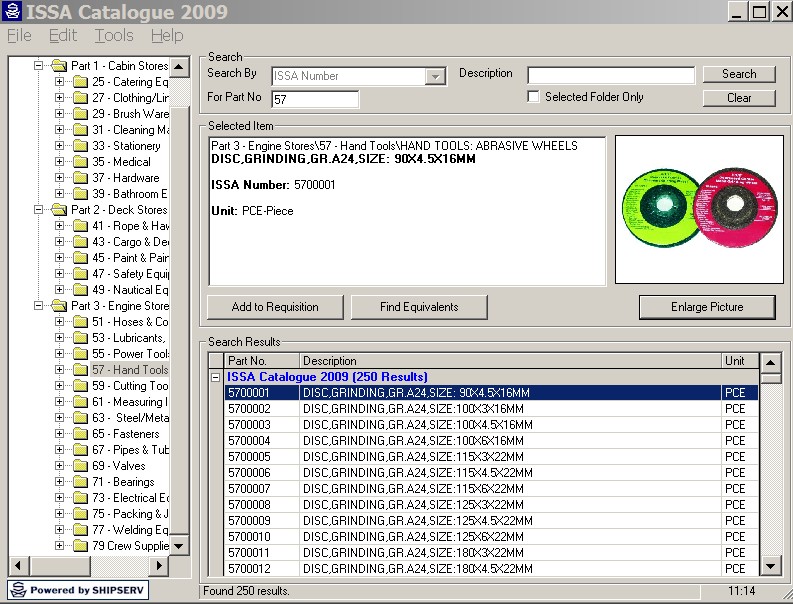Select folder icon of 49 - Nautical
Image resolution: width=793 pixels, height=604 pixels.
click(x=80, y=290)
